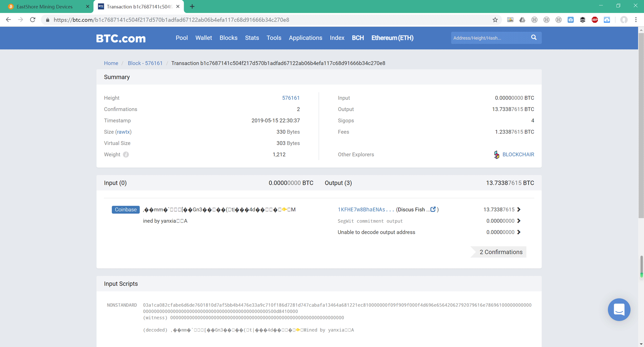Open the external link icon beside Discus Fish

tap(433, 209)
